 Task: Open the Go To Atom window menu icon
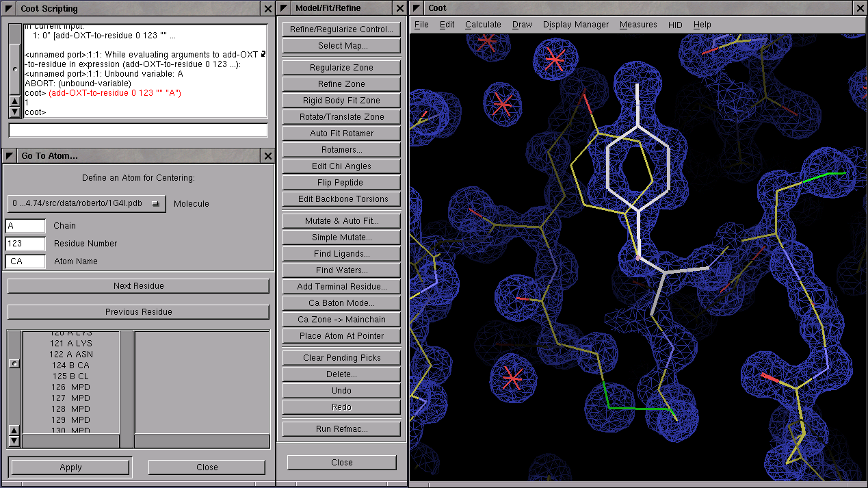9,156
